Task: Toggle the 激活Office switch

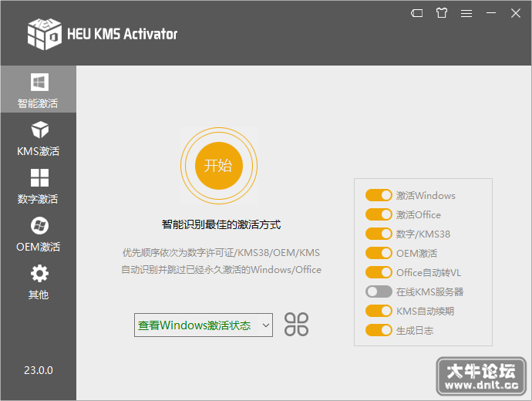Action: coord(379,214)
